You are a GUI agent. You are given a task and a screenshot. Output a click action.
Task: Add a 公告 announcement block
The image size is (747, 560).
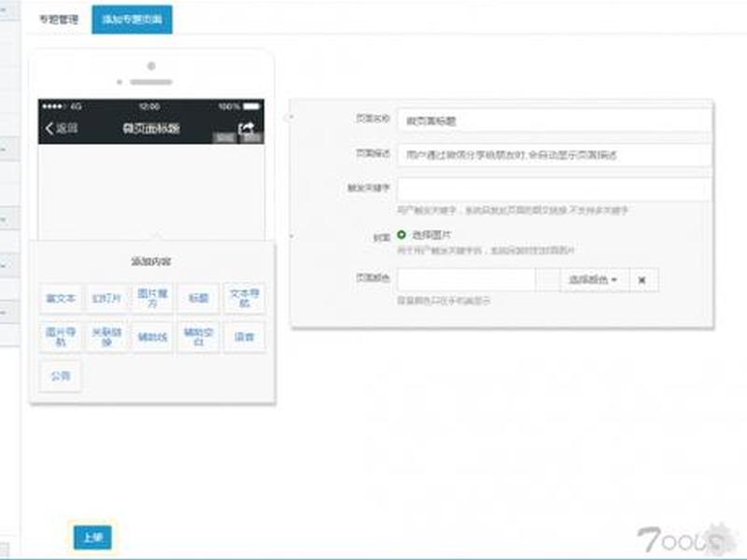[x=61, y=376]
